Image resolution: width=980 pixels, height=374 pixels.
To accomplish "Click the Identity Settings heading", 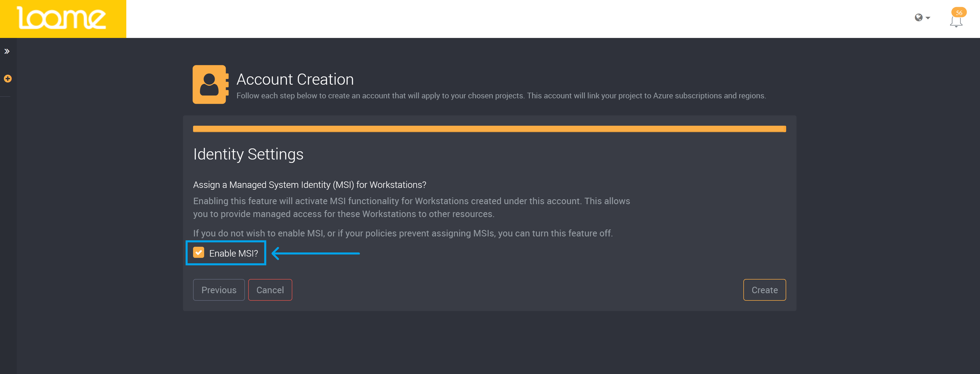I will coord(248,154).
